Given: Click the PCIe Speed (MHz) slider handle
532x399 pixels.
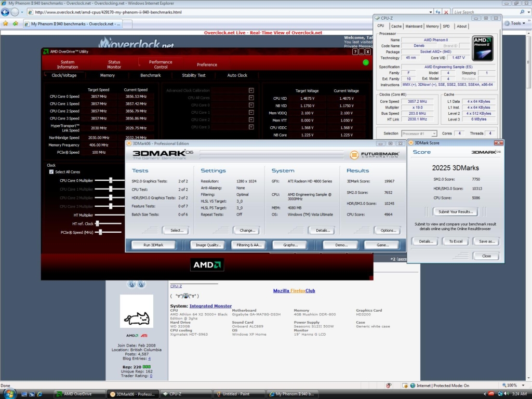Looking at the screenshot, I should 100,232.
